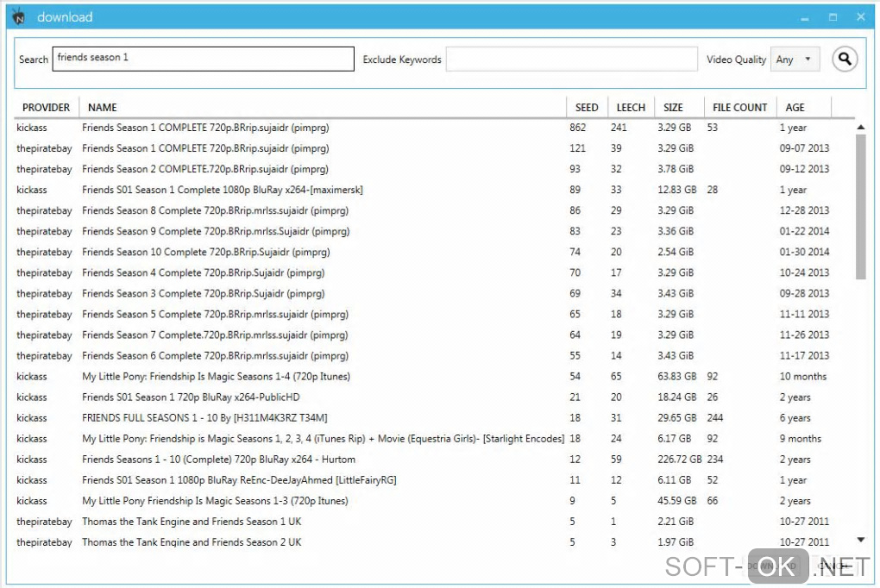Screen dimensions: 880x588
Task: Select FRIENDS FULL SEASONS 1 - 10 row
Action: [434, 418]
